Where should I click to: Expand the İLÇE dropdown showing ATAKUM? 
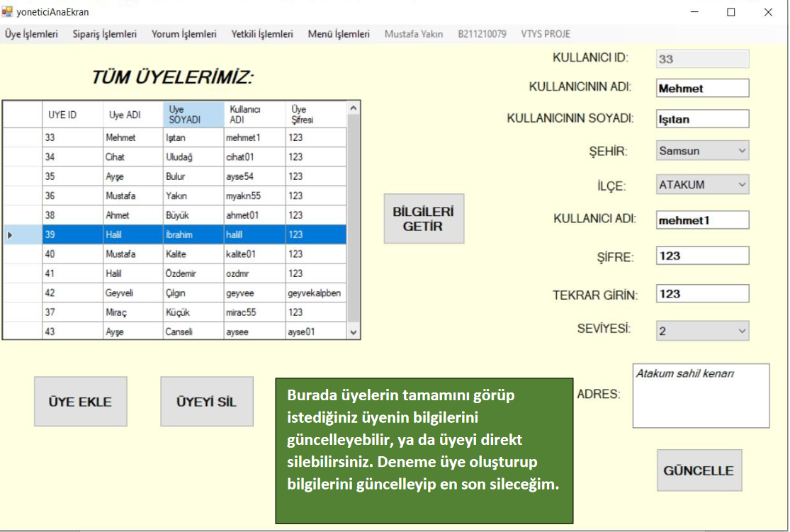click(x=702, y=185)
